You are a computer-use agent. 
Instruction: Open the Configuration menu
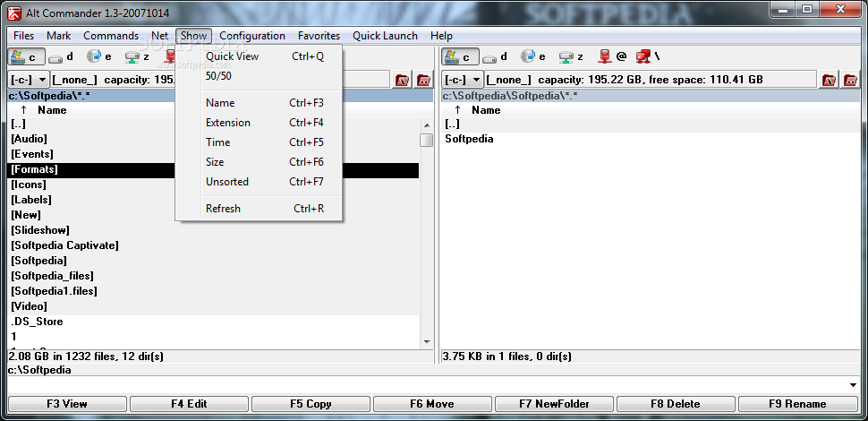(252, 36)
